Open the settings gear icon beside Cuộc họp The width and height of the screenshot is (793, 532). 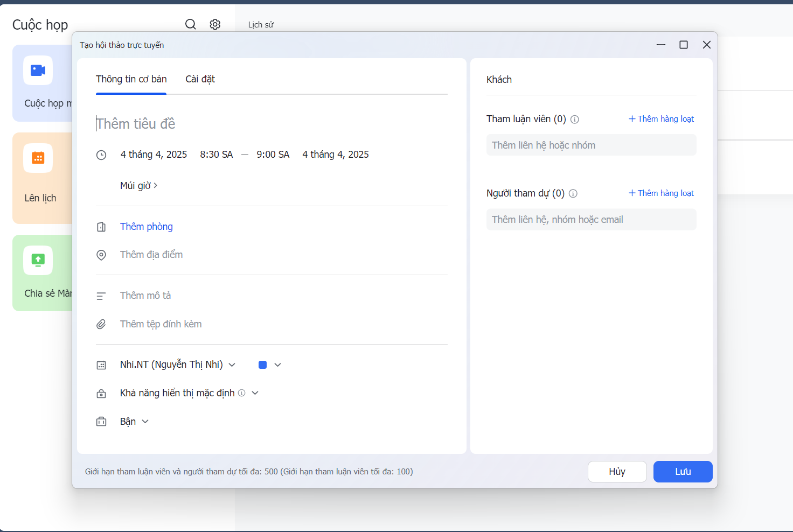[215, 24]
